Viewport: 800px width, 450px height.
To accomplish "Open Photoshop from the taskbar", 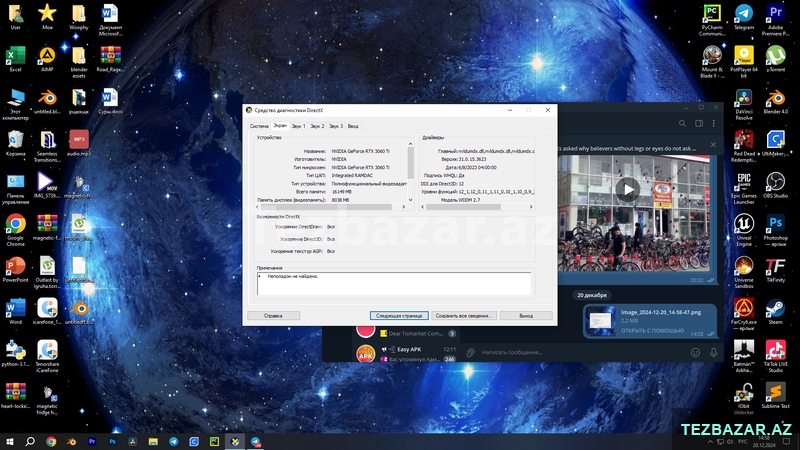I will [112, 442].
